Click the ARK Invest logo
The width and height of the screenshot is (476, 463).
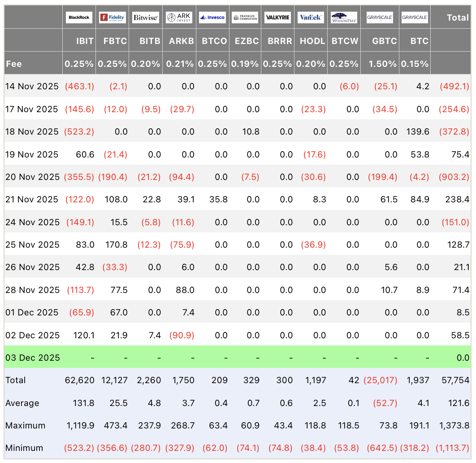point(179,17)
